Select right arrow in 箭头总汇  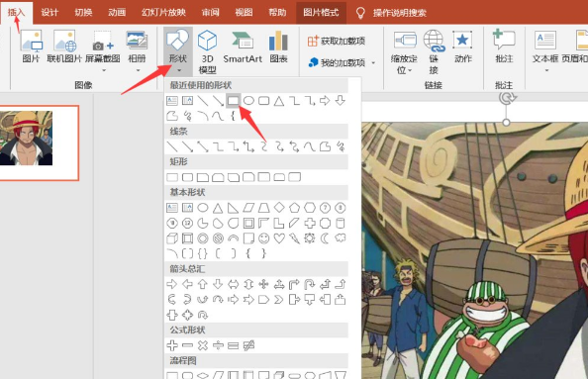point(172,284)
